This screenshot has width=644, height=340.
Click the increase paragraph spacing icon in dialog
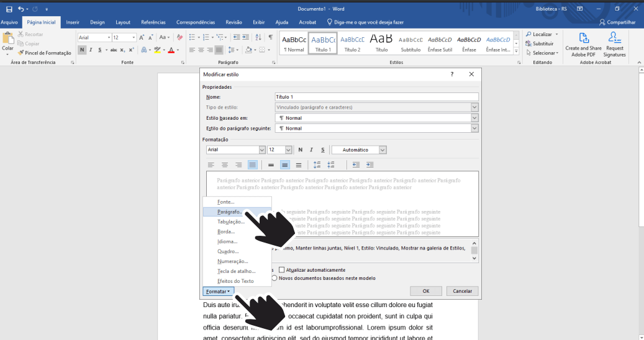[317, 165]
